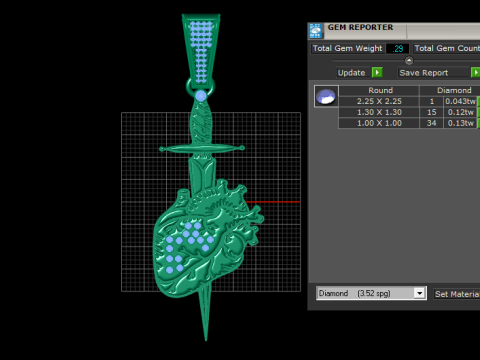
Task: Click the Total Gem Weight label
Action: [347, 48]
